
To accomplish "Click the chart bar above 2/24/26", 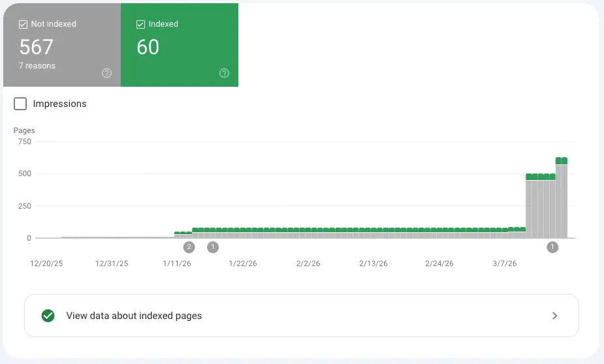I will coord(439,235).
